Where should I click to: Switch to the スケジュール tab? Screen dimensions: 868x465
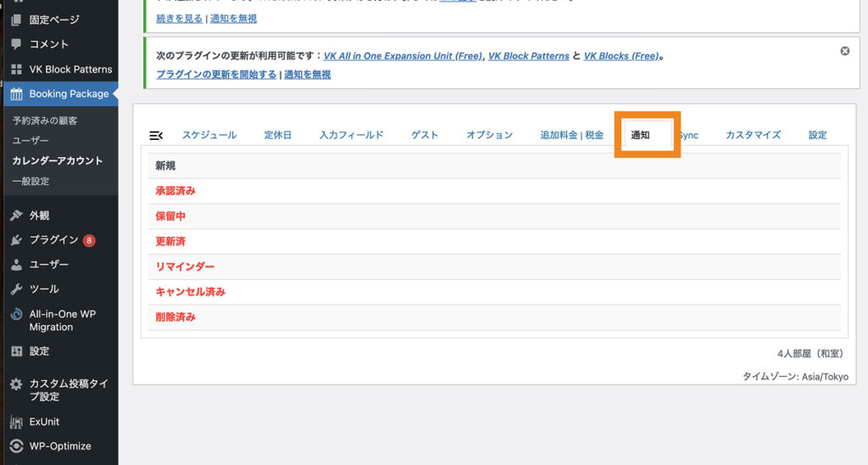coord(209,135)
